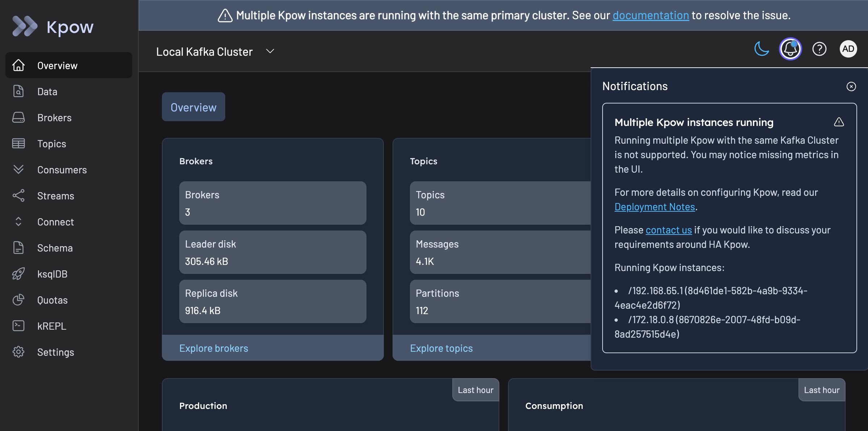
Task: Switch to the Overview tab
Action: (193, 107)
